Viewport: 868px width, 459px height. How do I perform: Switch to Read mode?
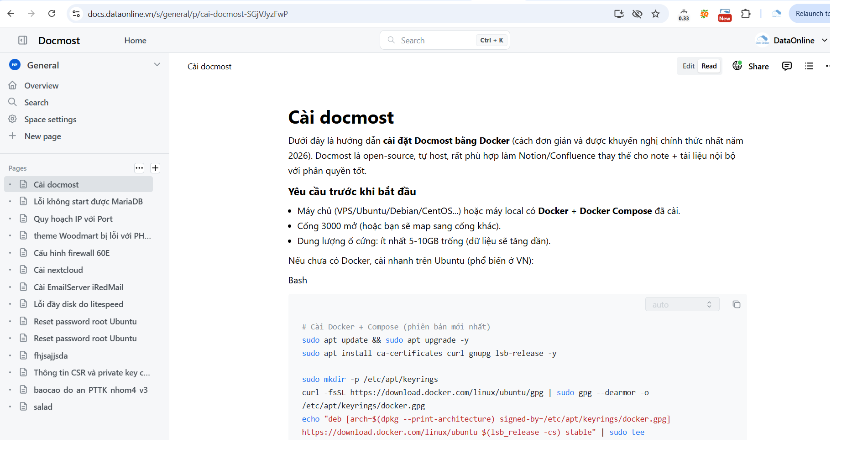[x=709, y=66]
